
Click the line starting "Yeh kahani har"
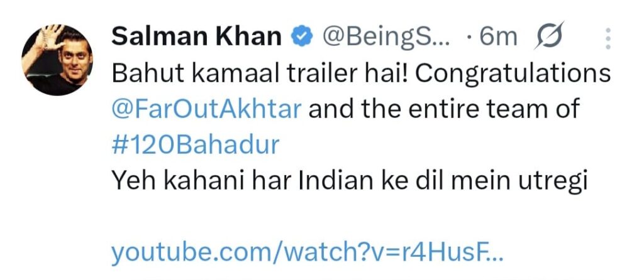pyautogui.click(x=348, y=181)
